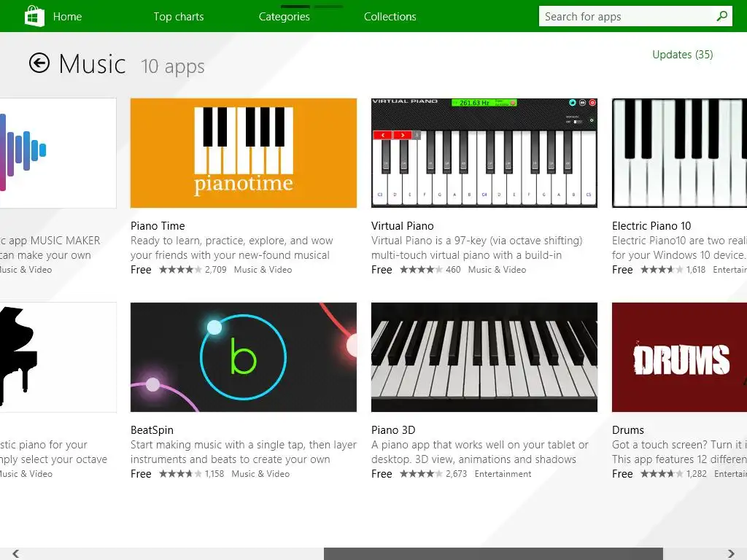Click the Search for apps field

click(635, 16)
